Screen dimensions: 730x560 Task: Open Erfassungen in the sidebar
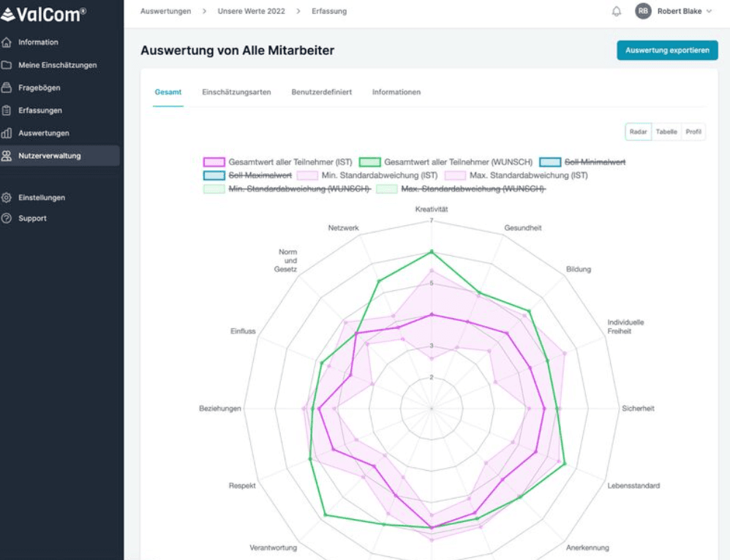coord(40,110)
